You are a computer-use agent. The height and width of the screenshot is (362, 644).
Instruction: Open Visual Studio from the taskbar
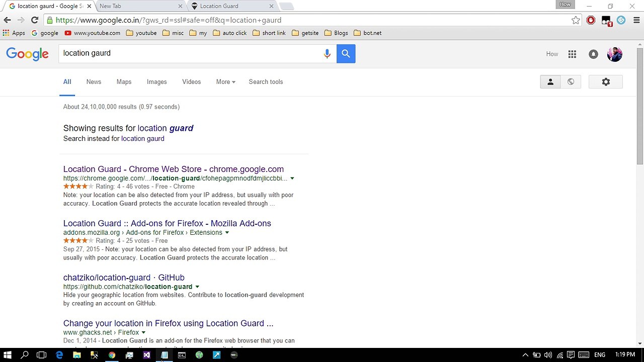(x=146, y=355)
